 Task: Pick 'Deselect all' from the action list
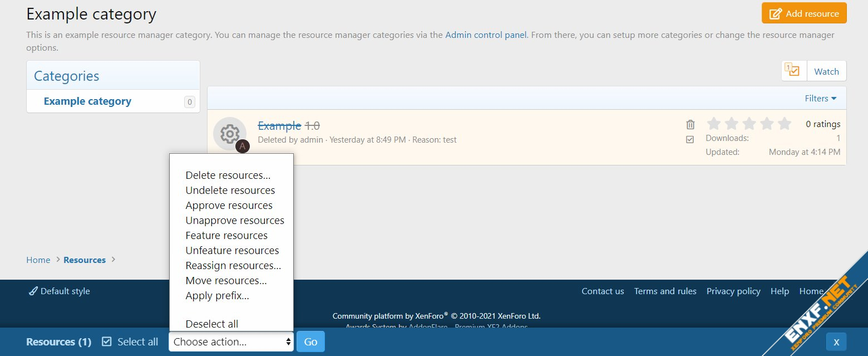212,324
